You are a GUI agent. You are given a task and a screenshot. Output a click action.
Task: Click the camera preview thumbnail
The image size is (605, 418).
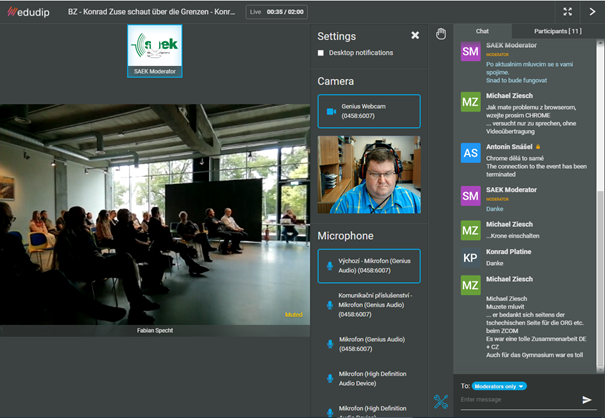click(369, 174)
